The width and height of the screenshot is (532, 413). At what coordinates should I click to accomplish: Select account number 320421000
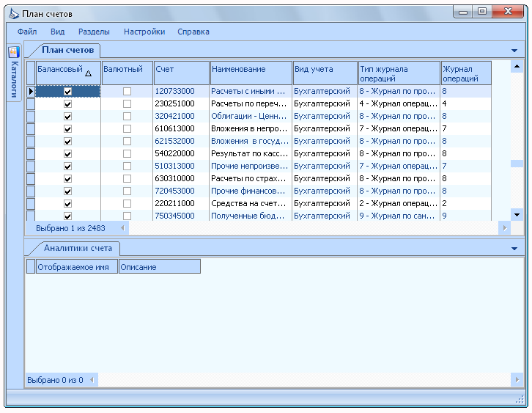coord(174,116)
